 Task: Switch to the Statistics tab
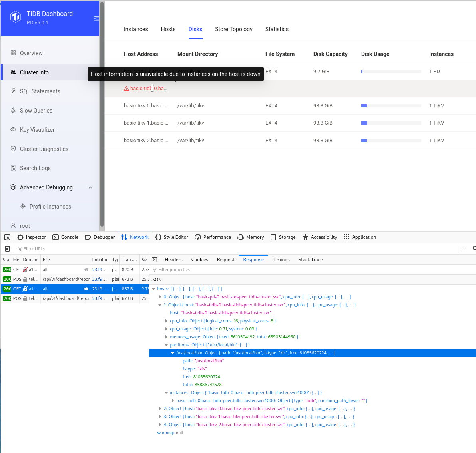click(277, 29)
